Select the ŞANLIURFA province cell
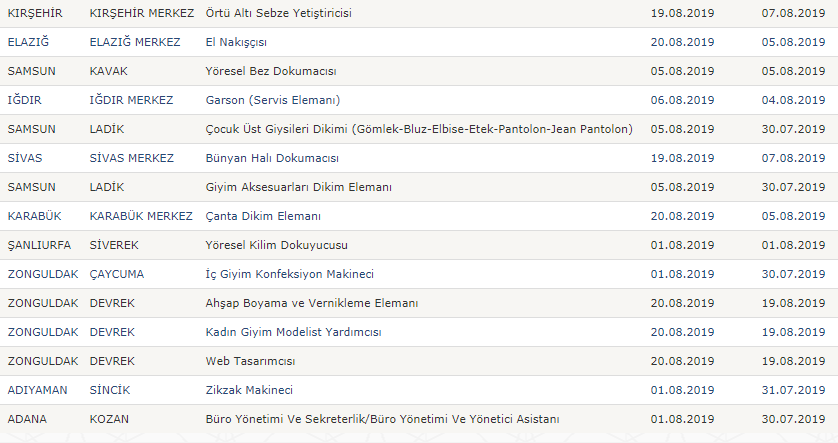Viewport: 838px width, 443px height. (x=38, y=245)
